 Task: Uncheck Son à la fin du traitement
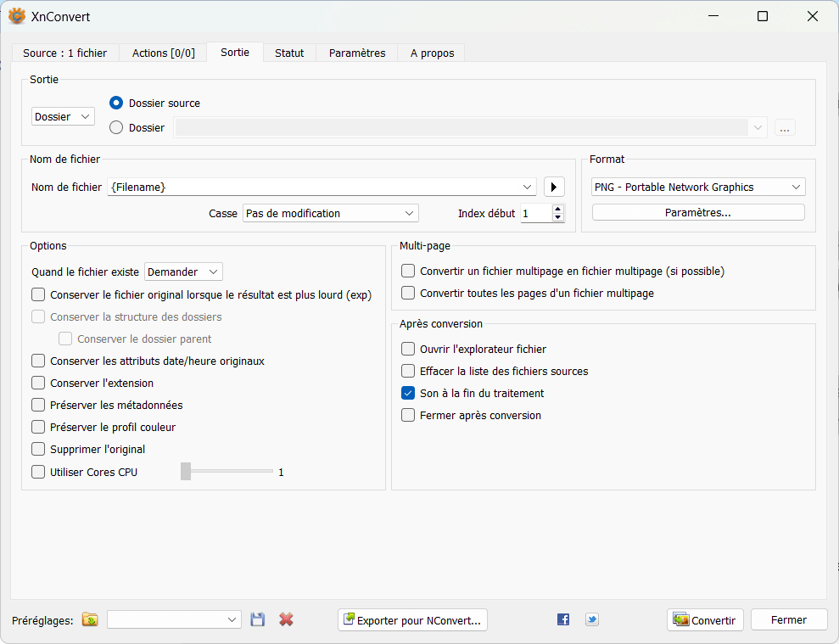point(408,393)
